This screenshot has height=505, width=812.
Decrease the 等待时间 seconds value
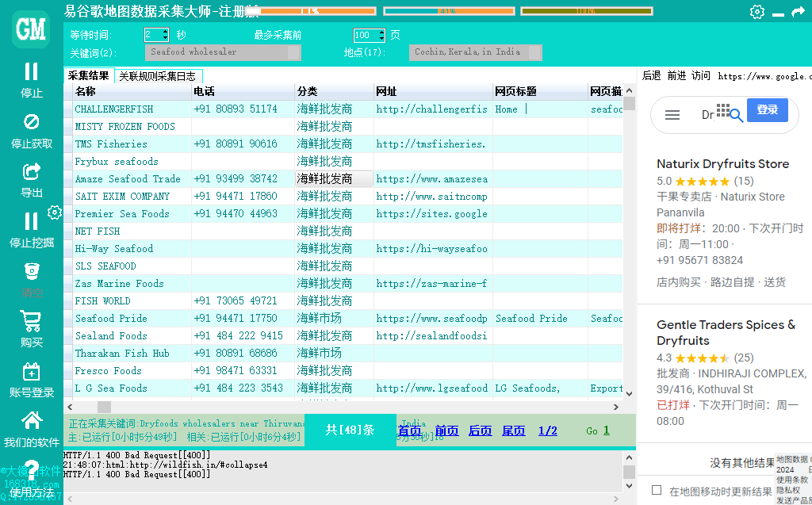[166, 38]
